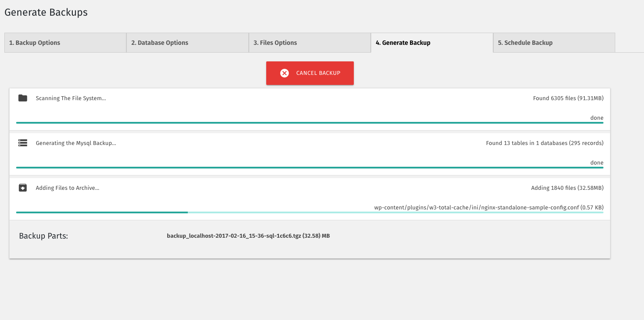Click the 'Backup Parts:' label

44,236
